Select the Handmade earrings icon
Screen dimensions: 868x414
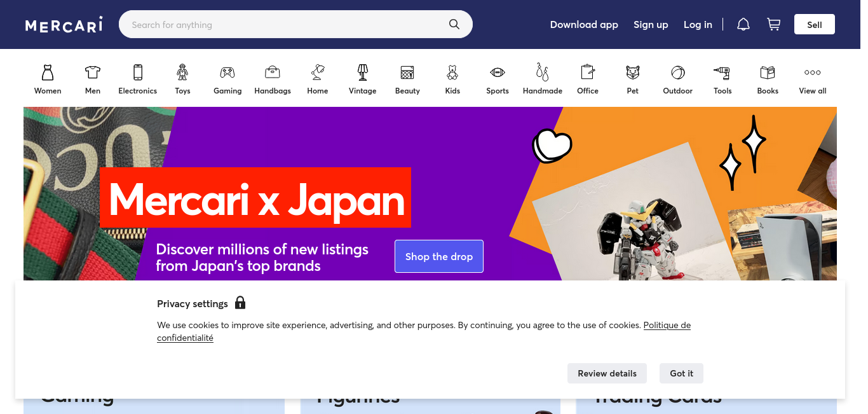543,72
